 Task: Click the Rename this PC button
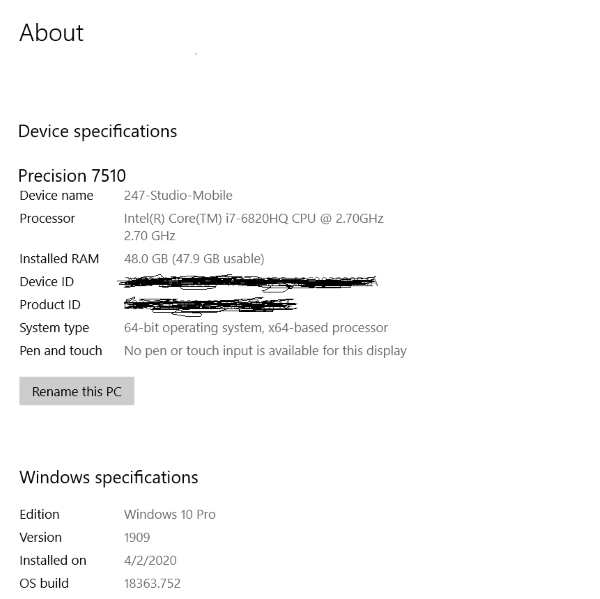point(77,391)
